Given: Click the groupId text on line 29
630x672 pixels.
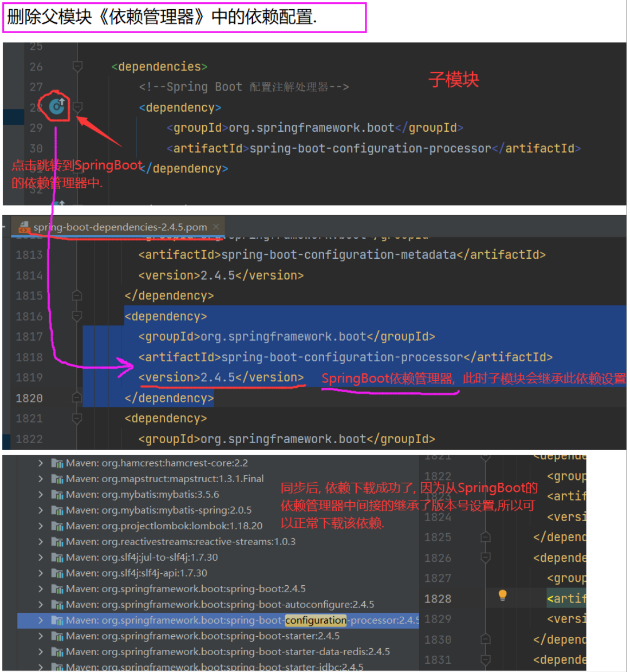Looking at the screenshot, I should pos(314,128).
